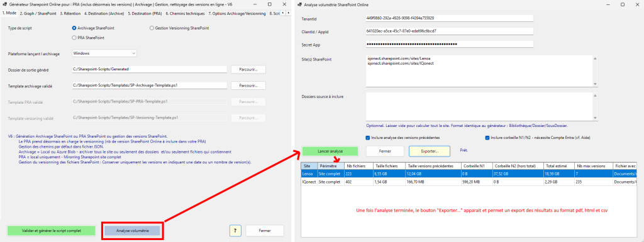Viewport: 644px width, 242px height.
Task: Select the IQonect row in results table
Action: pyautogui.click(x=469, y=181)
